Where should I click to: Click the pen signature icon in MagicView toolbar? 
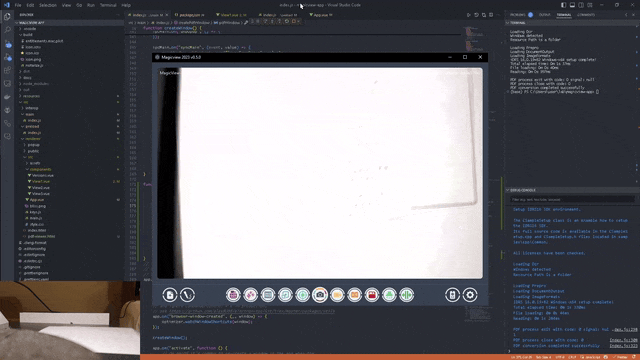(187, 295)
